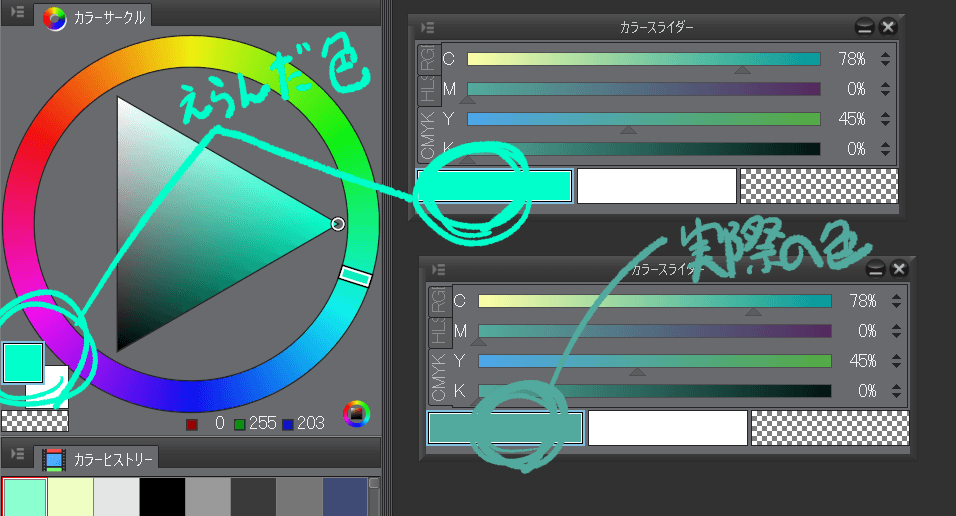Open the upper Color Slider panel menu icon

[x=427, y=27]
